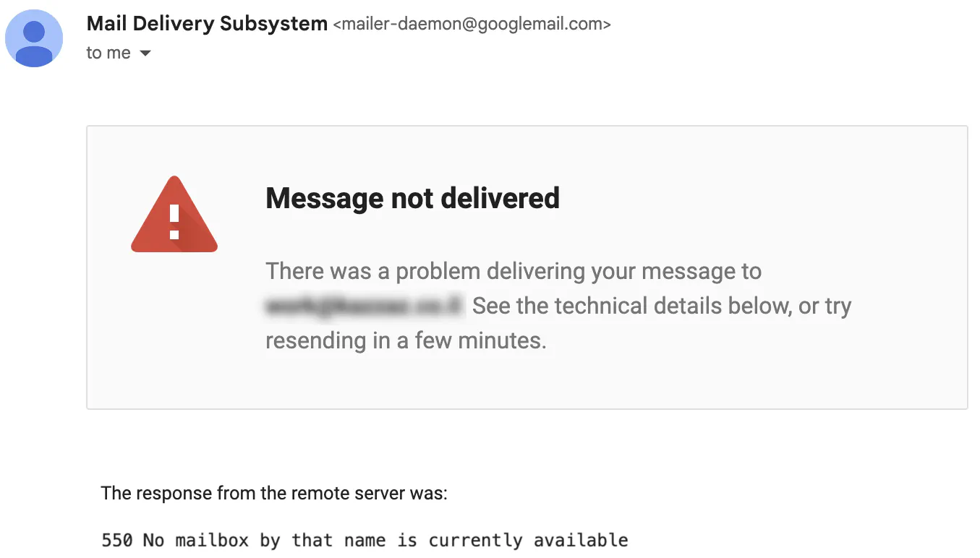Click the word '550' in the error code

[x=116, y=540]
